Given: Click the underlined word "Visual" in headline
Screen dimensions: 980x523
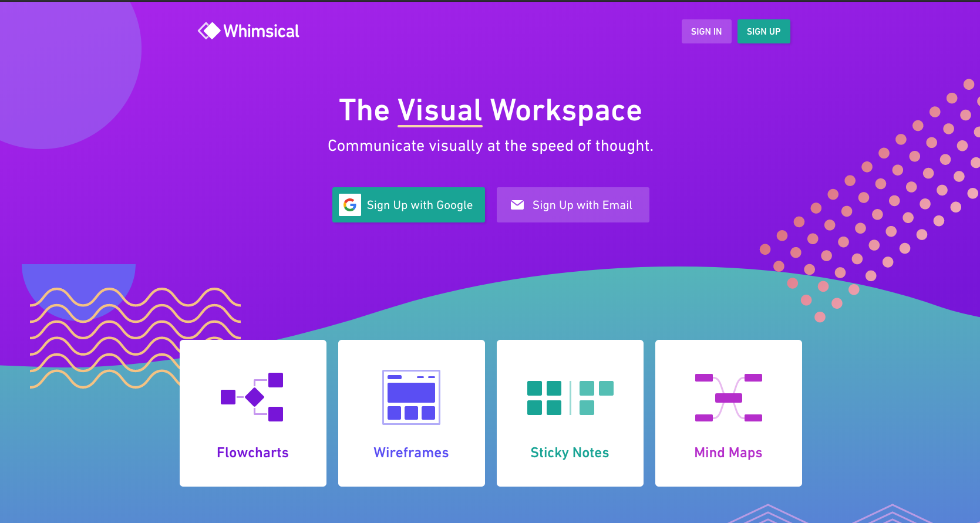Looking at the screenshot, I should pos(440,111).
